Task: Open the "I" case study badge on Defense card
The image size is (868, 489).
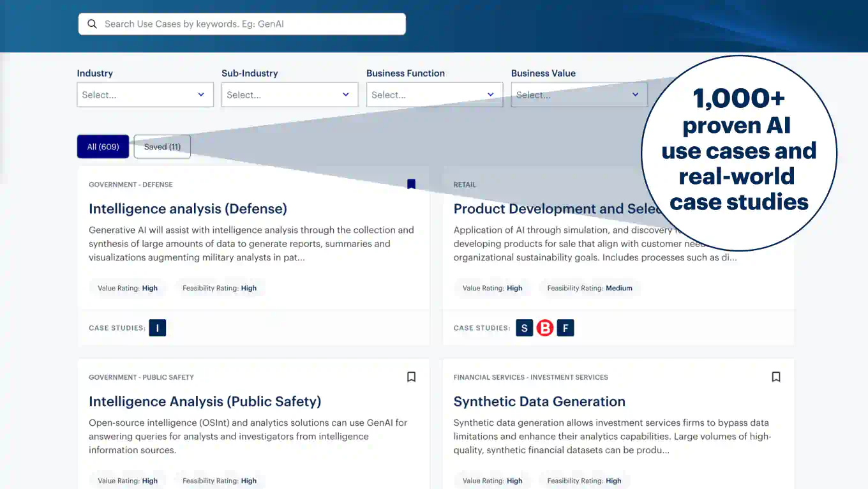Action: tap(157, 327)
